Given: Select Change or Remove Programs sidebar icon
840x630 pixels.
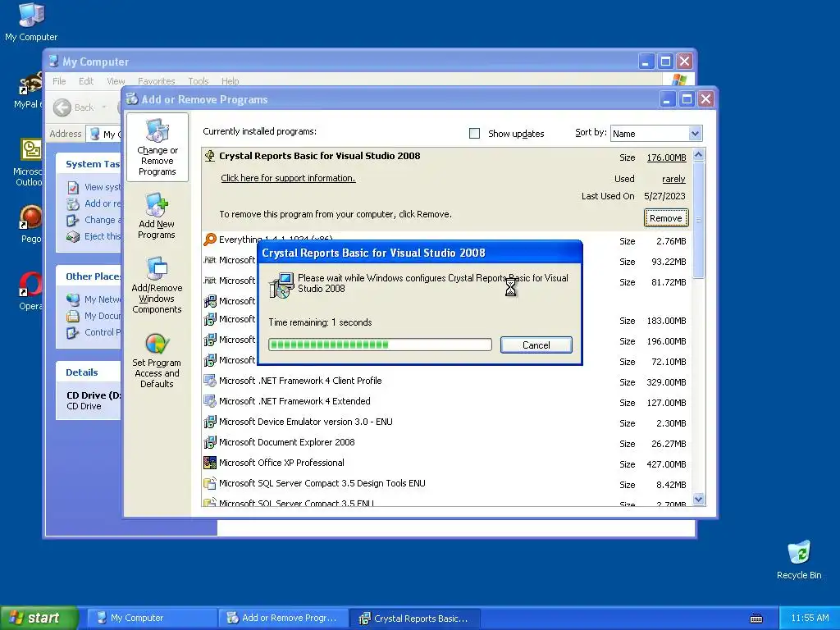Looking at the screenshot, I should (157, 148).
